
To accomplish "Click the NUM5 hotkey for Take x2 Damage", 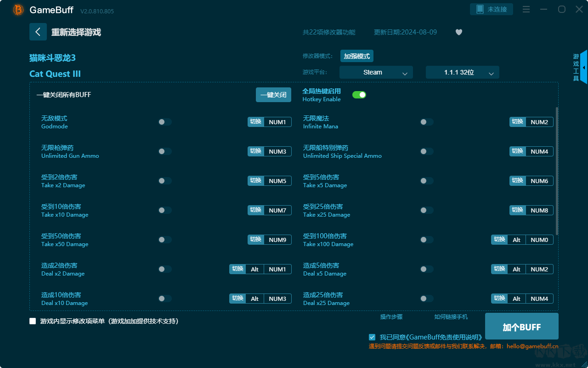I will [x=277, y=181].
